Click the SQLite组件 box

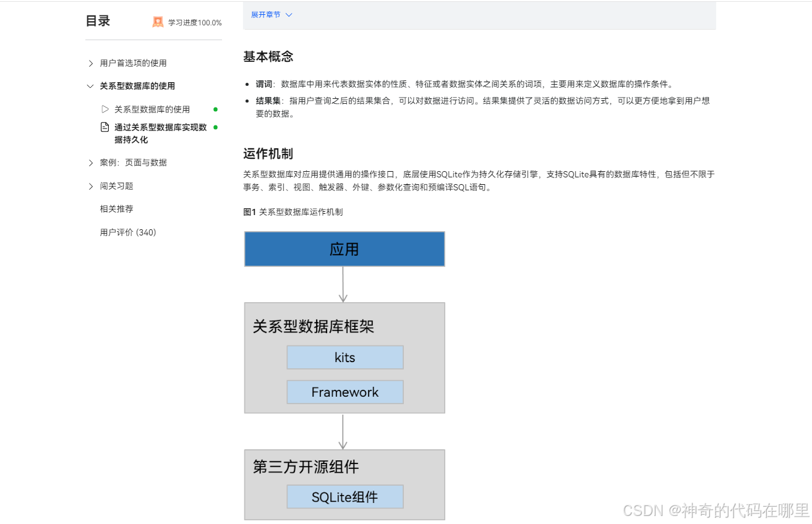[x=344, y=496]
